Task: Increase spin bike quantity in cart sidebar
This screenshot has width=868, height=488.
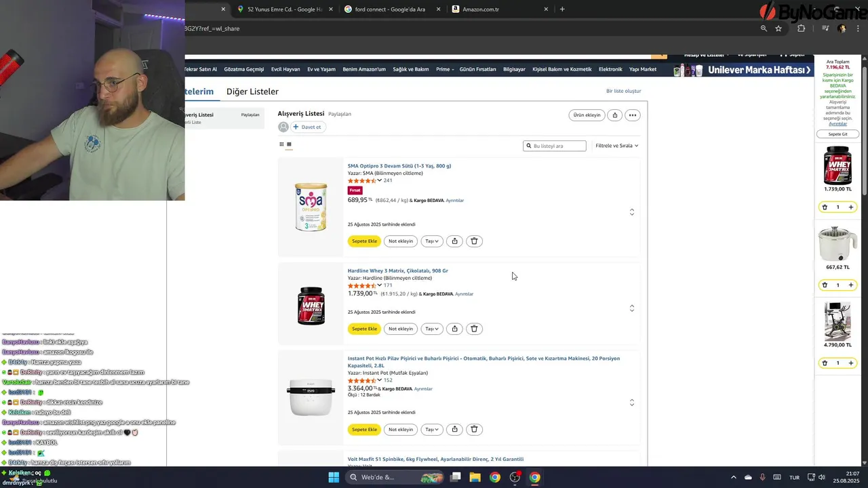Action: 851,363
